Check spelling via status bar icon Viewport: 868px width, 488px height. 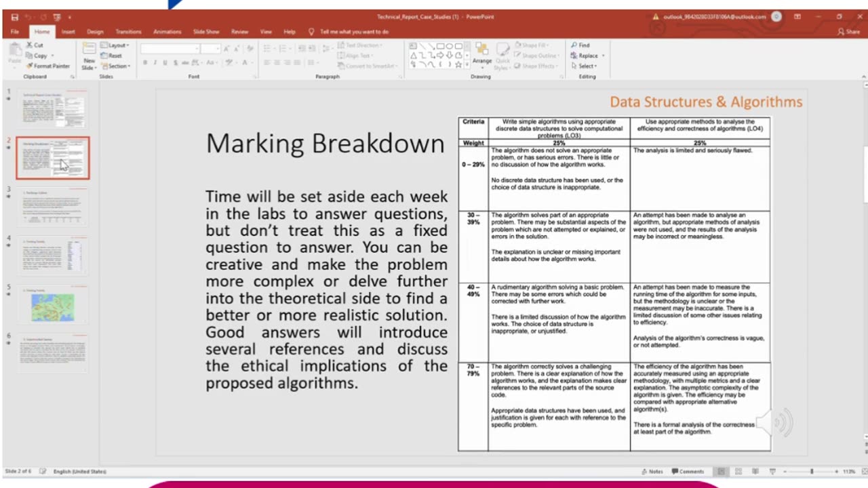click(43, 471)
